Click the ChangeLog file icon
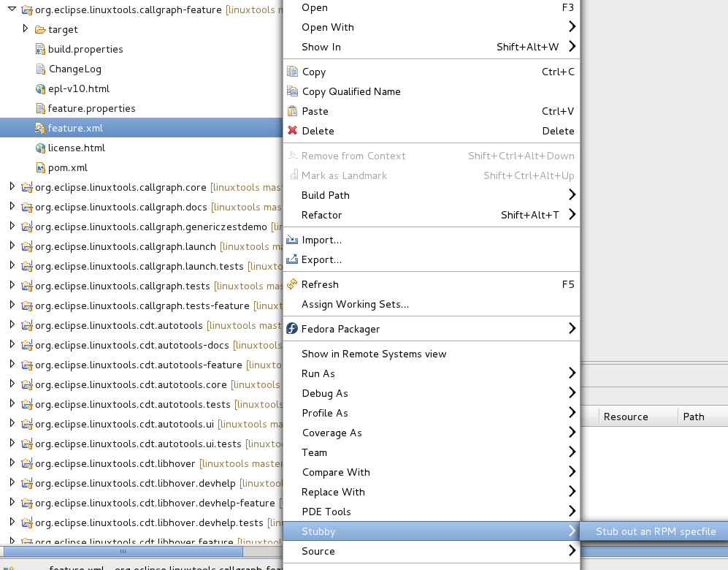This screenshot has width=728, height=570. click(x=40, y=69)
